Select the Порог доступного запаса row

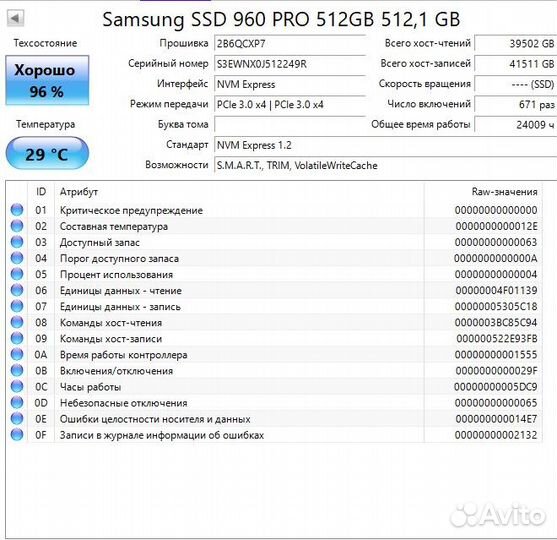[x=274, y=258]
